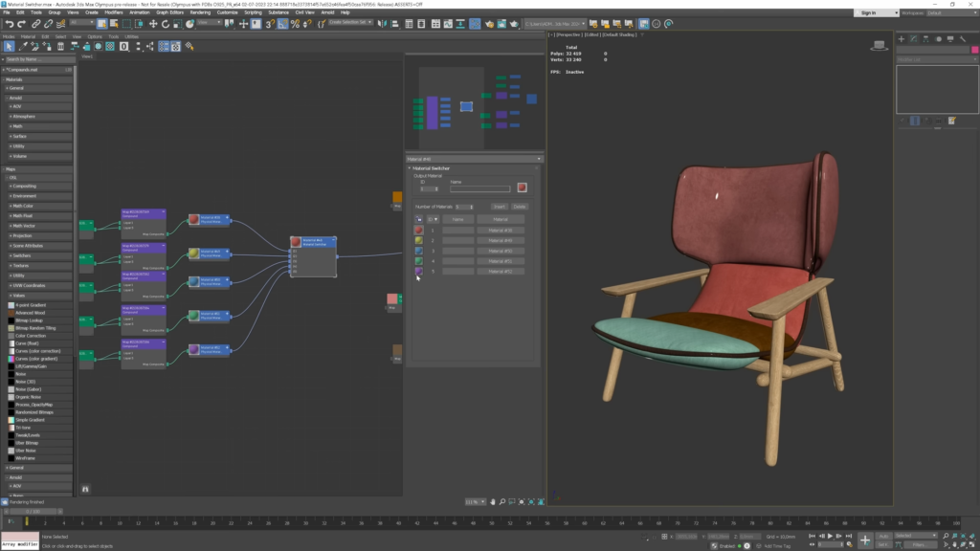Click the Undo arrow icon
Viewport: 980px width, 551px height.
click(x=10, y=24)
